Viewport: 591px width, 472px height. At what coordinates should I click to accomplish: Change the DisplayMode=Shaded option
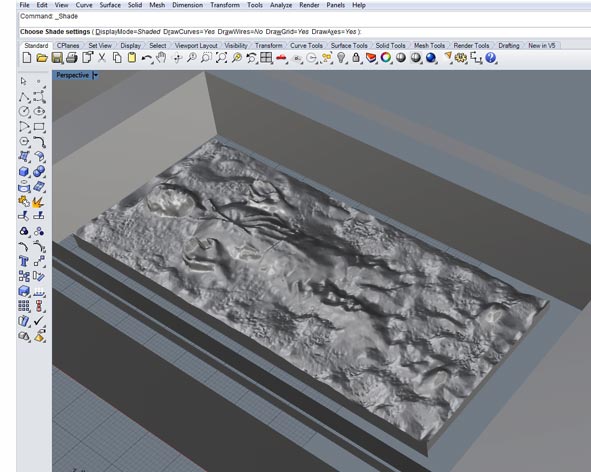pos(128,32)
